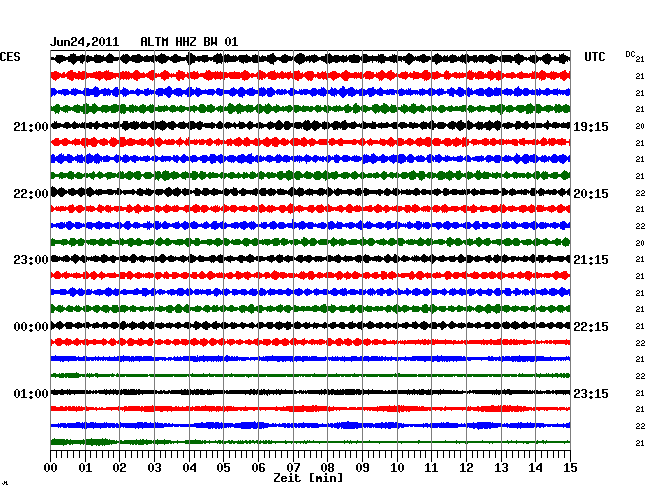Click the 07 minute axis label

(293, 468)
